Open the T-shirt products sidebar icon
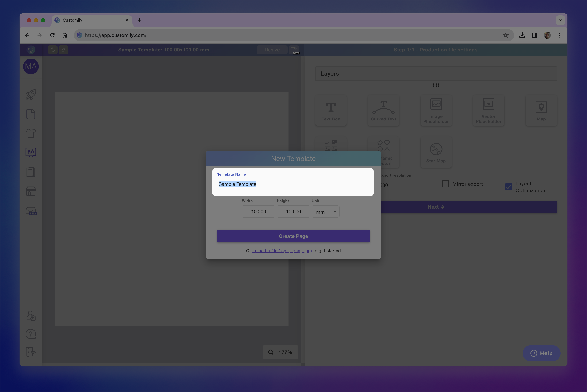 [31, 133]
